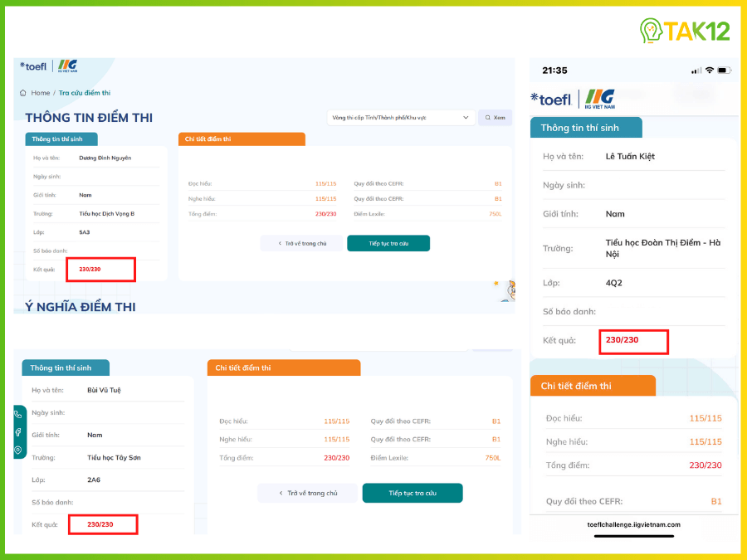
Task: Click the upper Tiếp tục tra cứu button
Action: 388,243
